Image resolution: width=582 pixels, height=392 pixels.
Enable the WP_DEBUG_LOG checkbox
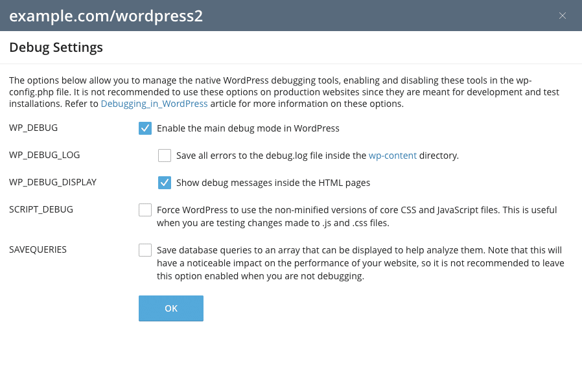[165, 156]
